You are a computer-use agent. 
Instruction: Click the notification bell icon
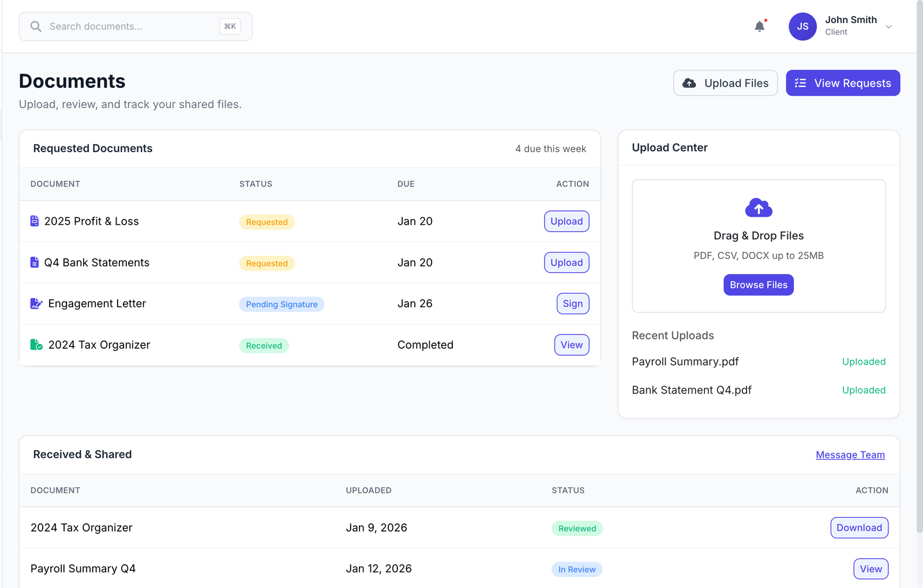759,26
